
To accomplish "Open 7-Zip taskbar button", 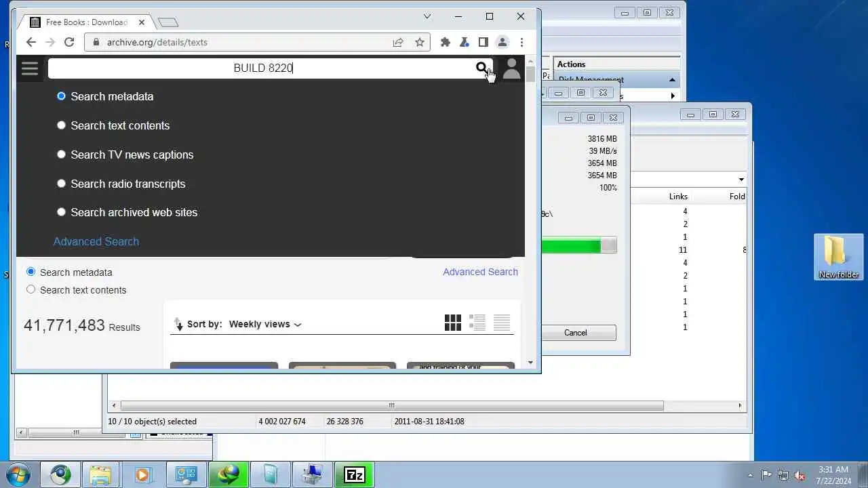I will coord(355,475).
